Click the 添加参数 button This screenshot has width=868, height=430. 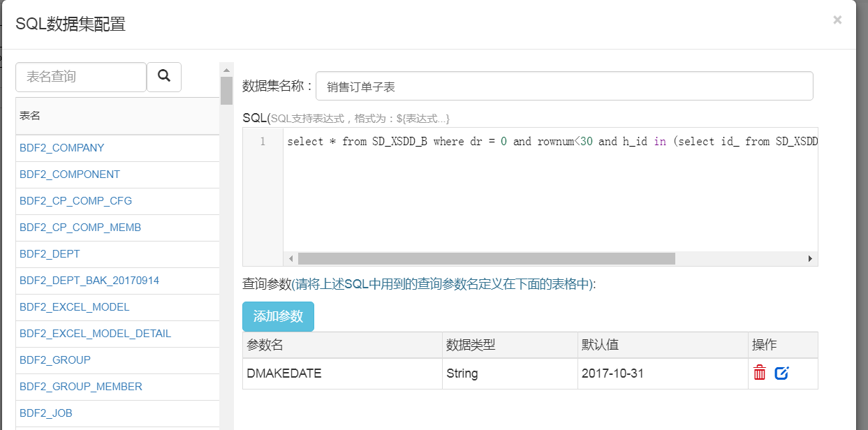pyautogui.click(x=278, y=316)
